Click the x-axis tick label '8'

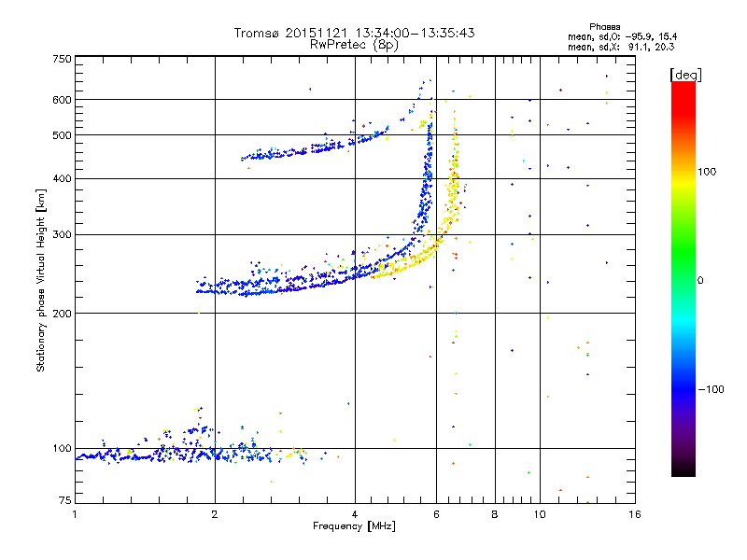(x=495, y=514)
